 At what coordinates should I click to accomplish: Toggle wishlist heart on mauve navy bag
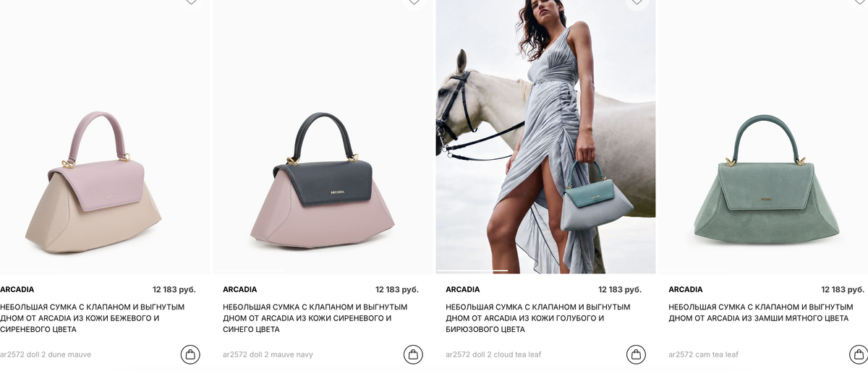(x=414, y=2)
